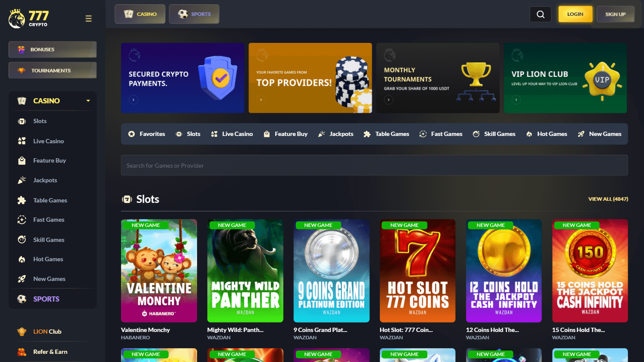Select Table Games tab in category bar
The image size is (644, 362).
[x=386, y=134]
